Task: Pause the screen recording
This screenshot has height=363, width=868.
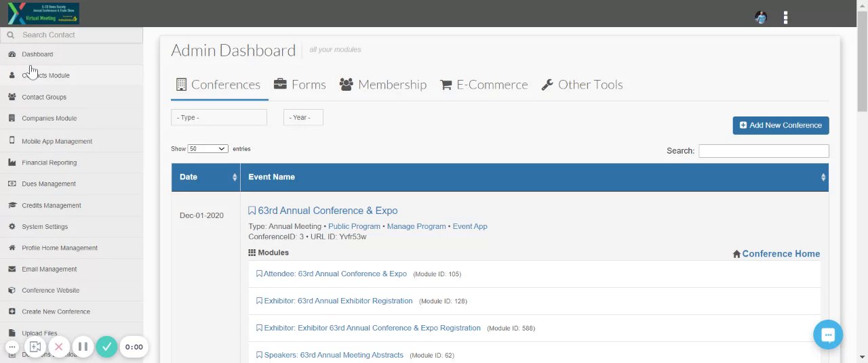Action: (83, 347)
